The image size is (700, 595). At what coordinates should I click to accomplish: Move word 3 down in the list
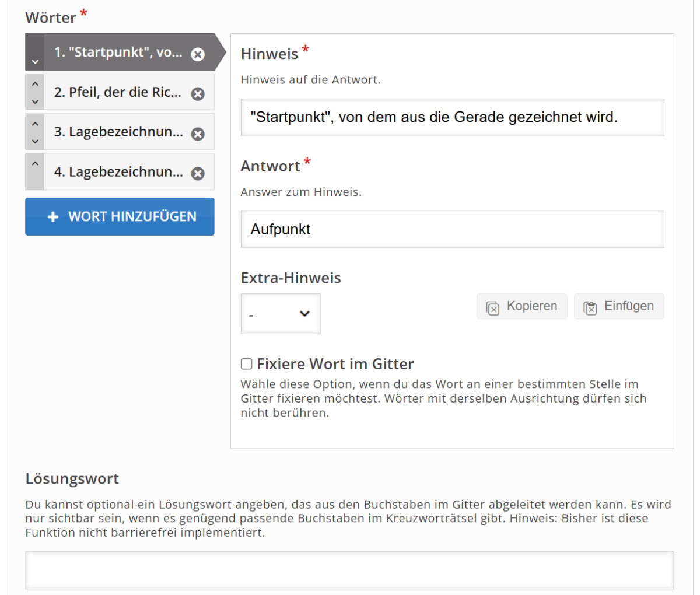pos(35,141)
